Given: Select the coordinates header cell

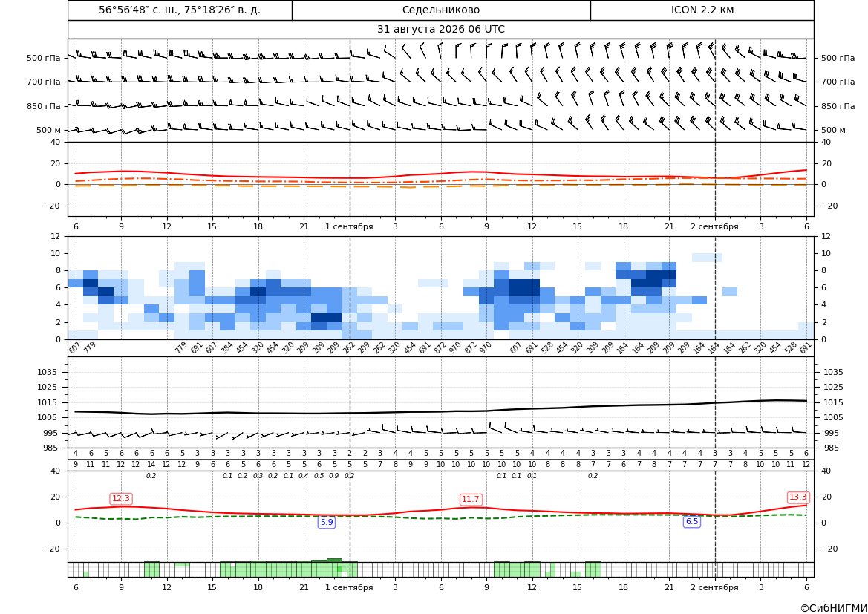Looking at the screenshot, I should (180, 10).
